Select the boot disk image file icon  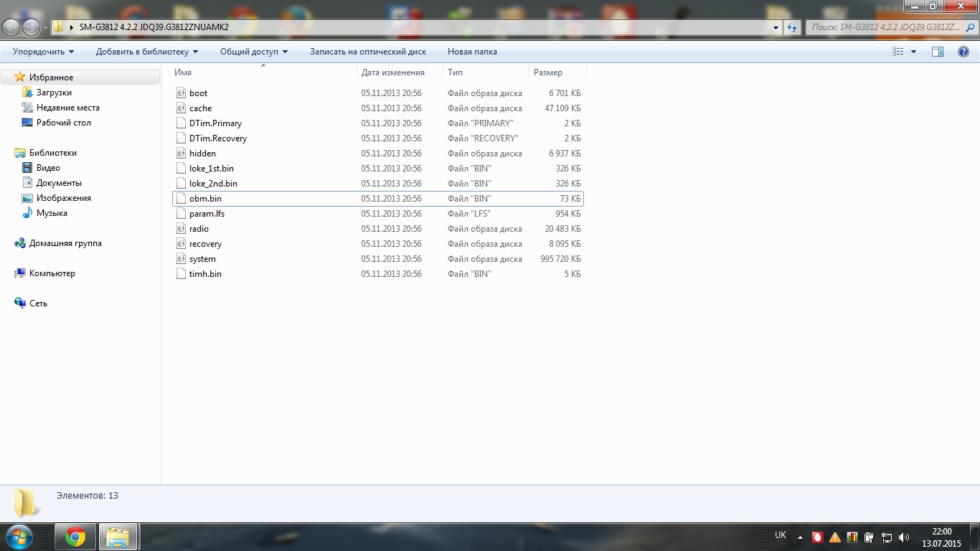tap(182, 93)
